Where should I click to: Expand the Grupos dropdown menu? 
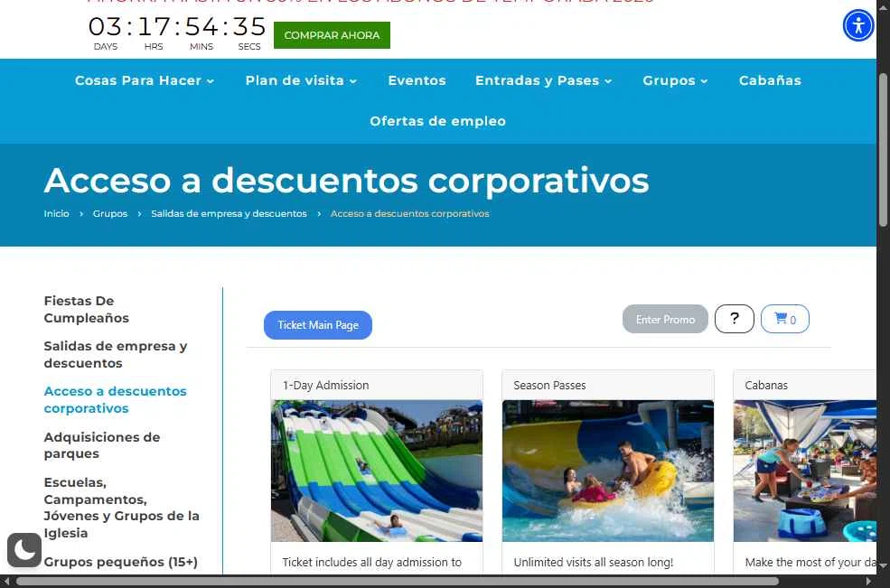(x=676, y=80)
